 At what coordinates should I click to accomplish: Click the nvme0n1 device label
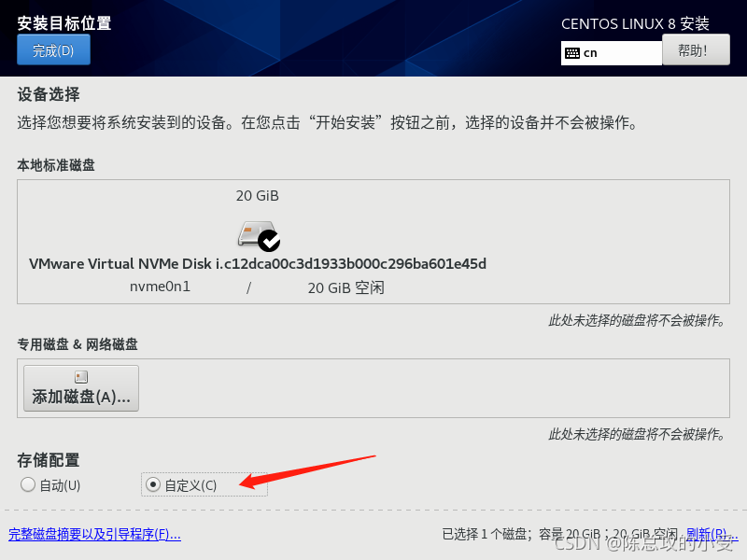coord(160,287)
